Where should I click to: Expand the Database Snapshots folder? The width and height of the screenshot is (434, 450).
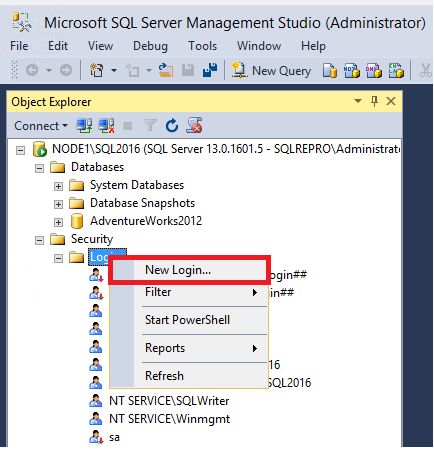pos(58,204)
